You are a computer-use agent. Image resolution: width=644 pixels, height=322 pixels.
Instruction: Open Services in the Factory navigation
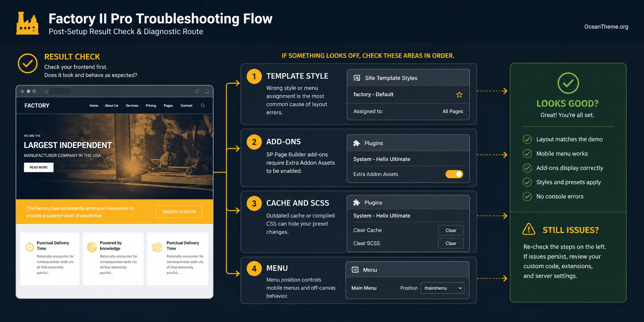coord(132,106)
